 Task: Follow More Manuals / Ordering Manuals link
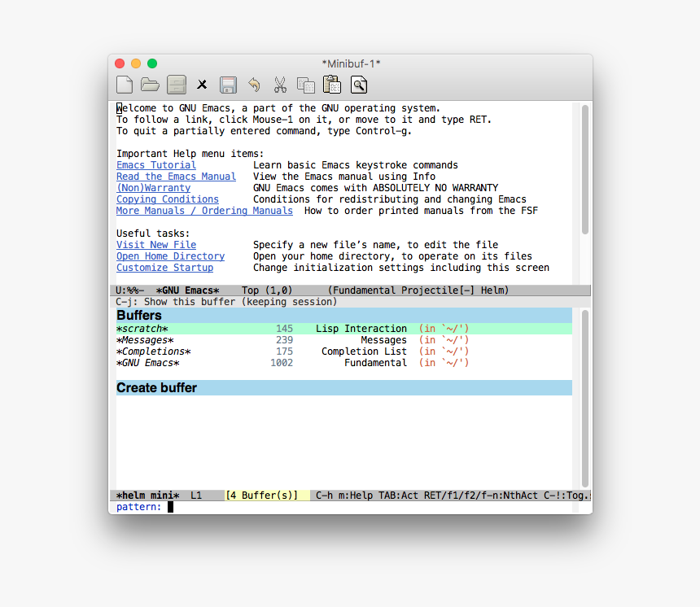click(x=204, y=211)
